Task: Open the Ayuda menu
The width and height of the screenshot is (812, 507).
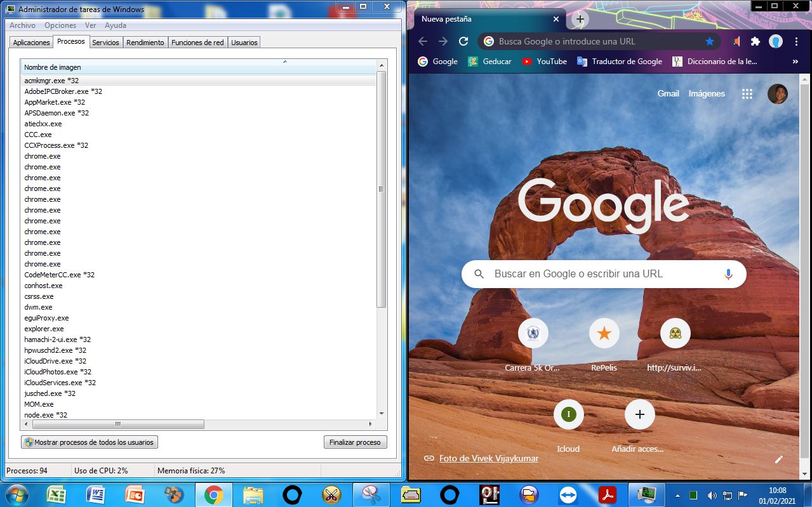Action: coord(116,25)
